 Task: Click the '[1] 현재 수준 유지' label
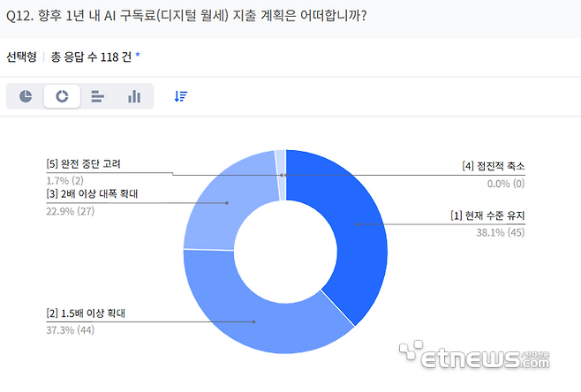pos(487,214)
